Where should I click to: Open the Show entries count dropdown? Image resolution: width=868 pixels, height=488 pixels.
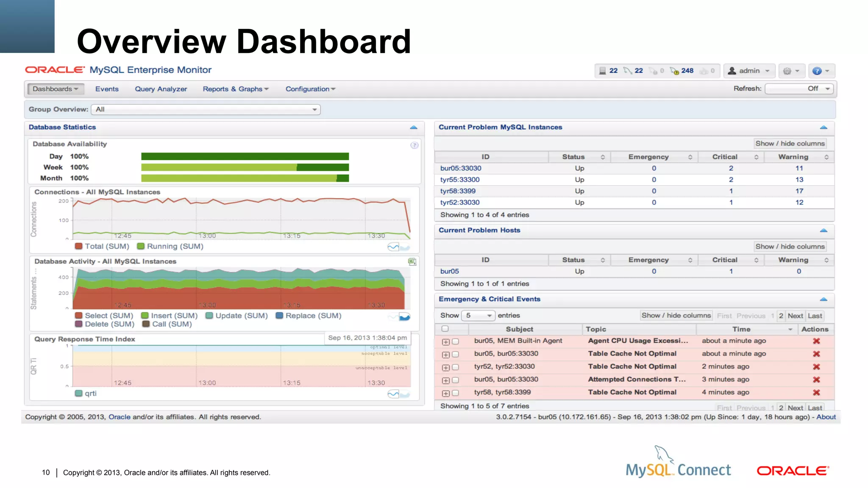(478, 316)
